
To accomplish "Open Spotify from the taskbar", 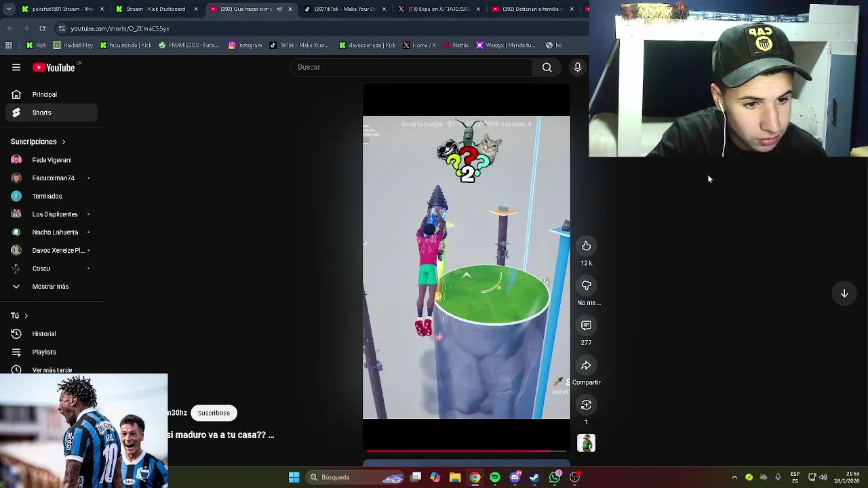I will (495, 477).
